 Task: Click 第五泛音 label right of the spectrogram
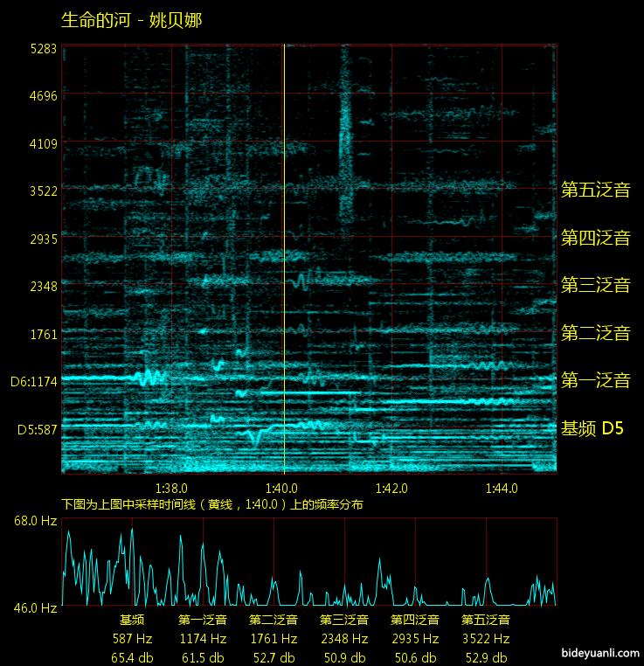595,190
